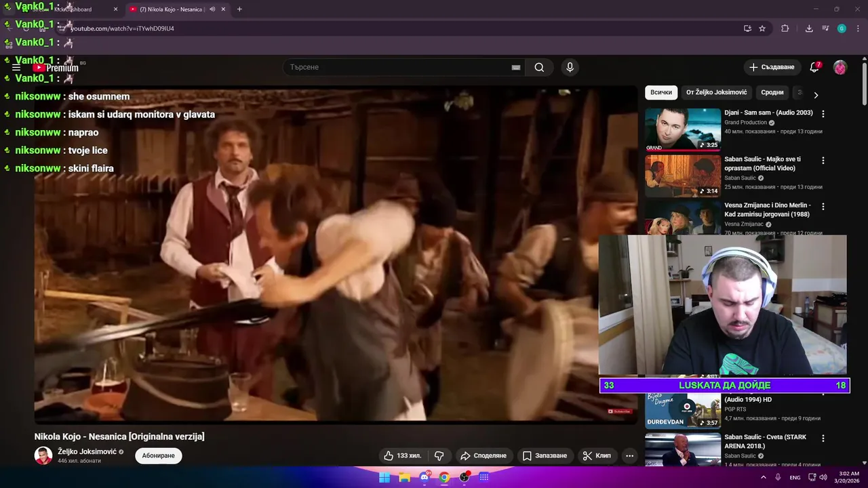Click the Željko Joksimović channel avatar
Viewport: 868px width, 488px height.
pyautogui.click(x=43, y=455)
